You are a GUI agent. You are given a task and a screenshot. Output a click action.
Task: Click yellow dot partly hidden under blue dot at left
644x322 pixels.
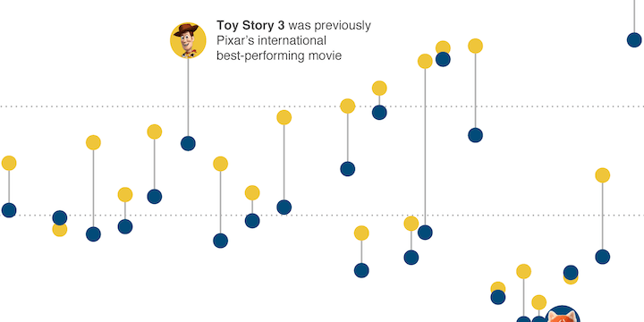coord(60,230)
